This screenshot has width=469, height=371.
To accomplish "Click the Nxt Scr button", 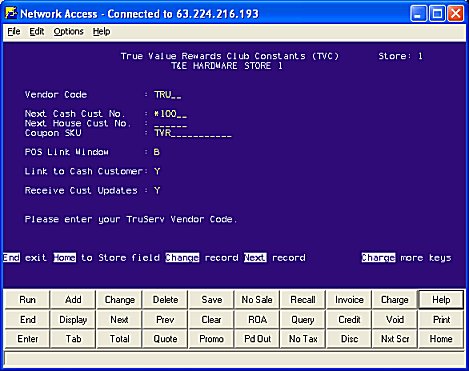I will coord(395,339).
